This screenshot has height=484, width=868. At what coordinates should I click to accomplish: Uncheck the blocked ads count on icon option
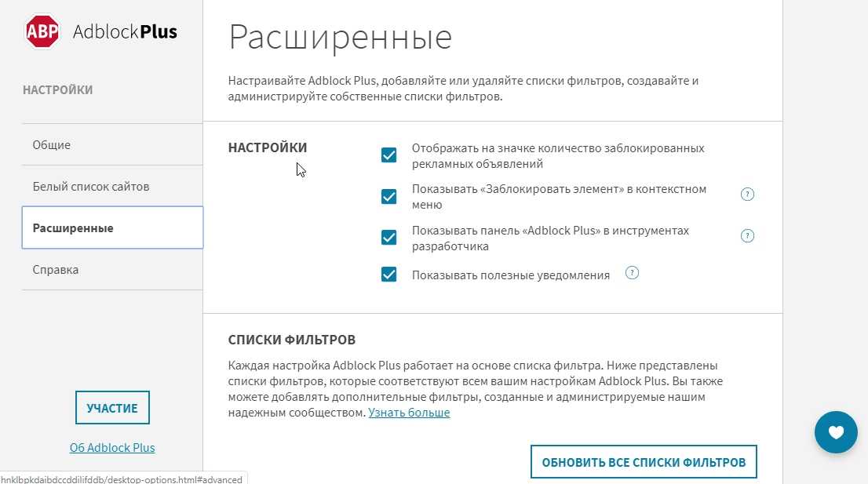coord(388,155)
